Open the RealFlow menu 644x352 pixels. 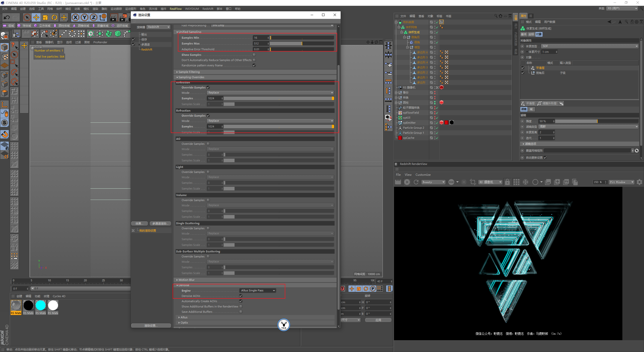click(x=175, y=9)
